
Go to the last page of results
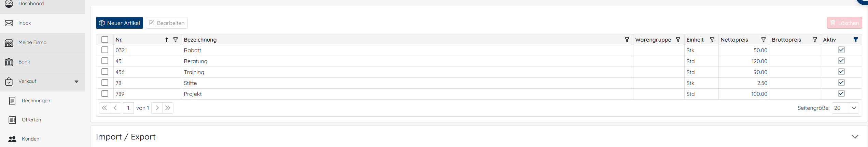(x=168, y=108)
